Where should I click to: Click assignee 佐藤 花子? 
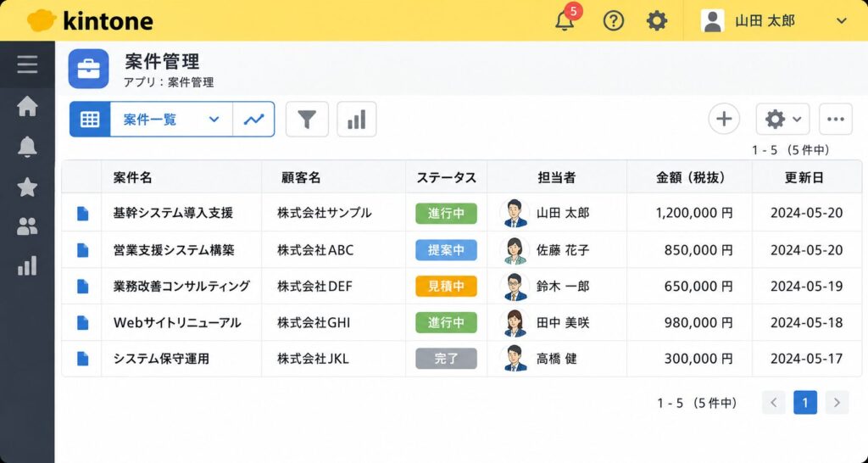click(x=563, y=250)
